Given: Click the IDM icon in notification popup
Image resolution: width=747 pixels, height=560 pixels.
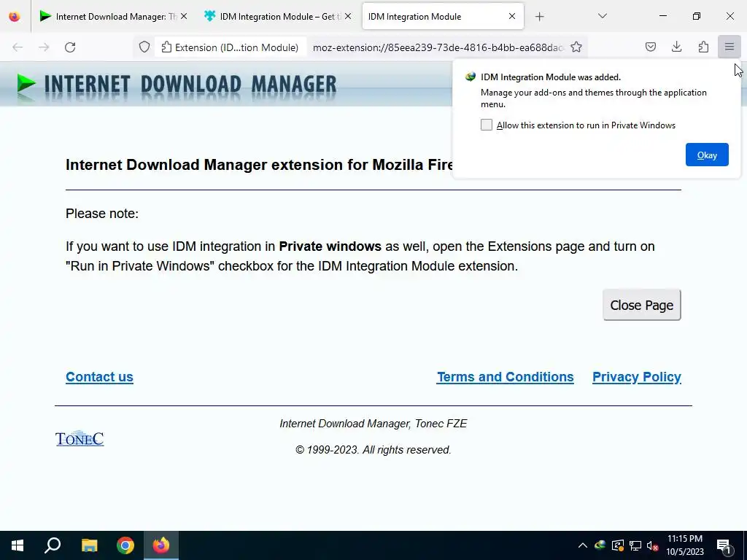Looking at the screenshot, I should pyautogui.click(x=471, y=77).
